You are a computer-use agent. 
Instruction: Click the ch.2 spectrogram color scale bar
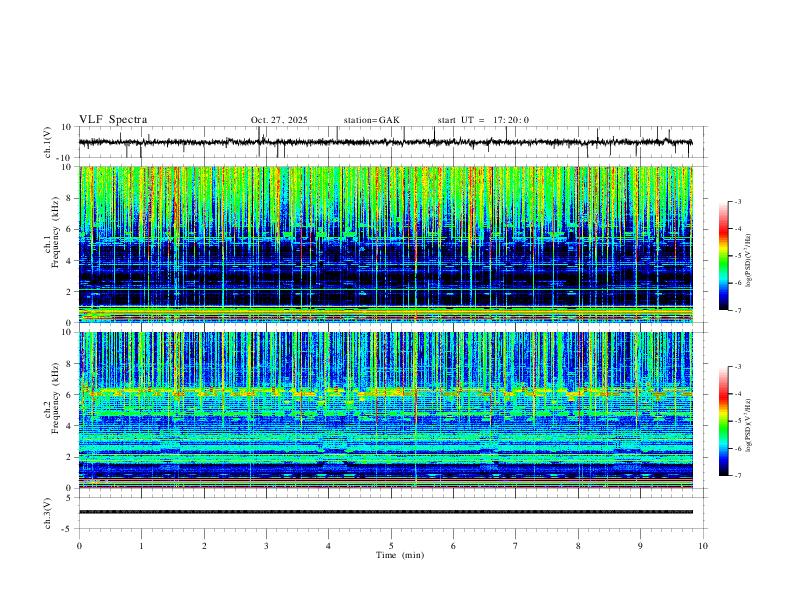(724, 421)
